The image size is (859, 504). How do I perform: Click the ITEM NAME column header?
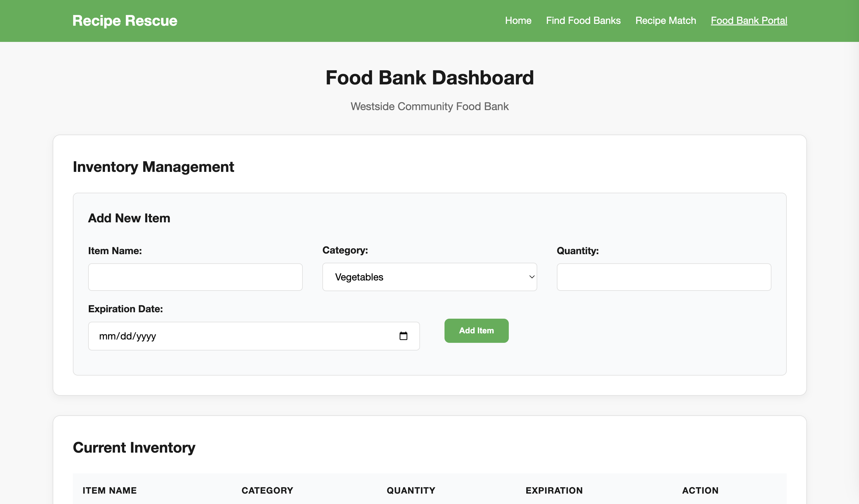click(x=109, y=490)
